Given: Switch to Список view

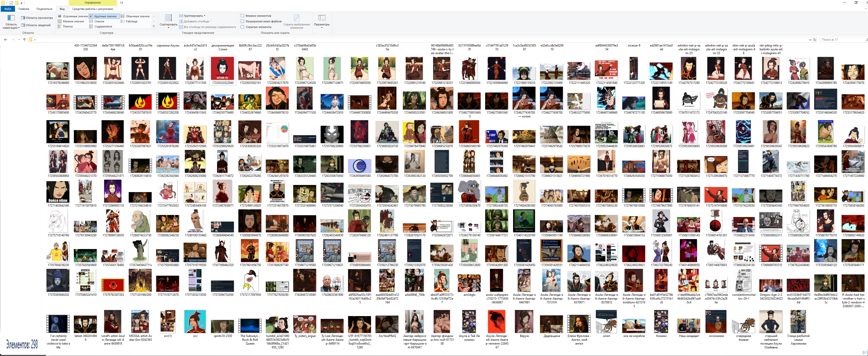Looking at the screenshot, I should click(97, 21).
